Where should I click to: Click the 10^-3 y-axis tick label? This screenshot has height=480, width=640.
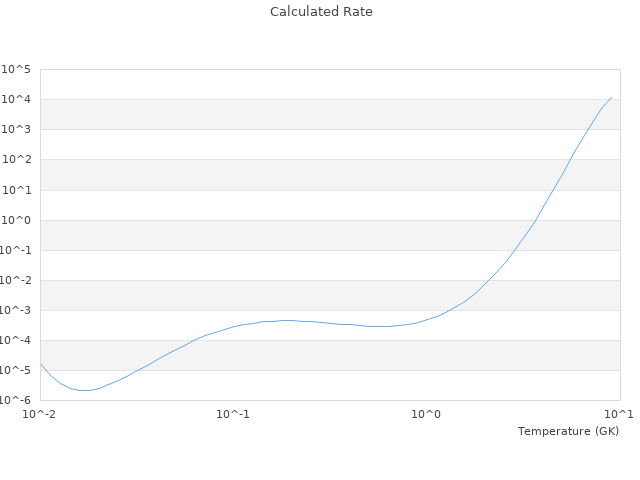pyautogui.click(x=16, y=310)
